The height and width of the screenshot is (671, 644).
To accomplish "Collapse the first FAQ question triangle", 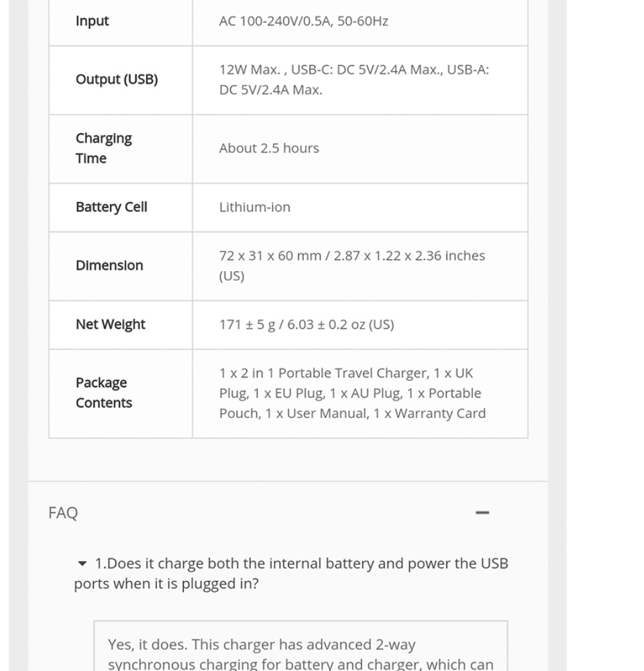I will [83, 564].
